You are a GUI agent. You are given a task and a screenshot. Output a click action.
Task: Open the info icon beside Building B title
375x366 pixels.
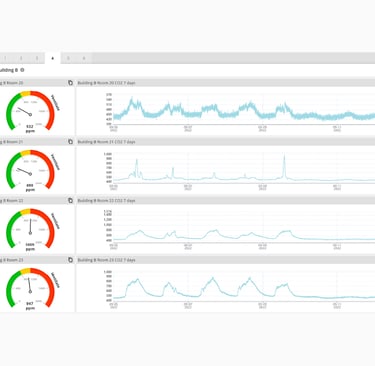[x=22, y=70]
